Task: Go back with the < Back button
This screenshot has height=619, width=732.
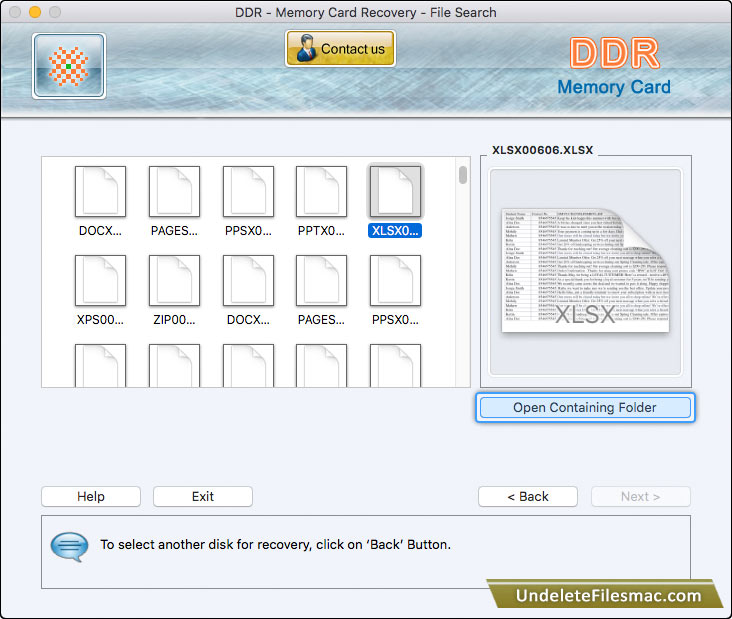Action: tap(528, 496)
